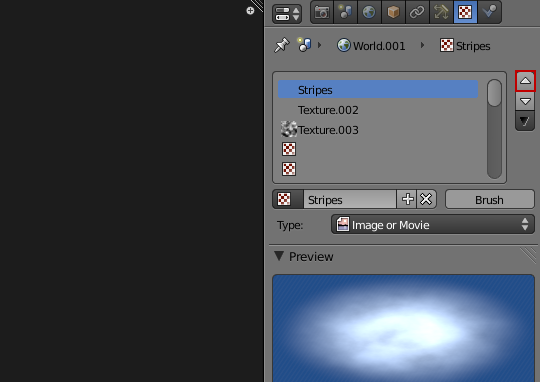Switch to the Render properties tab
The width and height of the screenshot is (540, 382).
322,12
